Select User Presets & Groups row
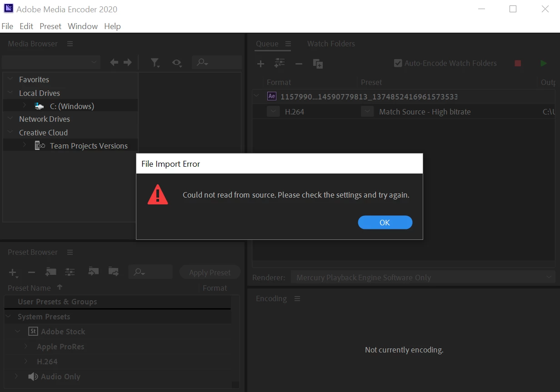Viewport: 560px width, 392px height. (118, 302)
